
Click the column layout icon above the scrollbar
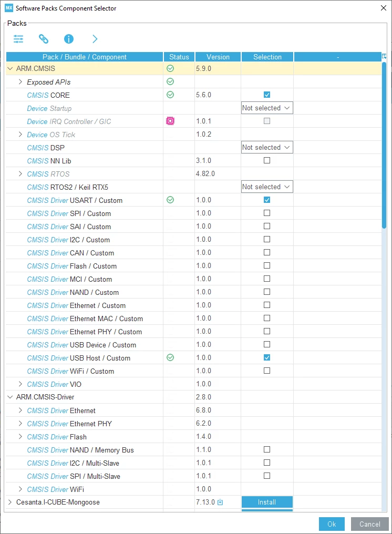coord(384,56)
